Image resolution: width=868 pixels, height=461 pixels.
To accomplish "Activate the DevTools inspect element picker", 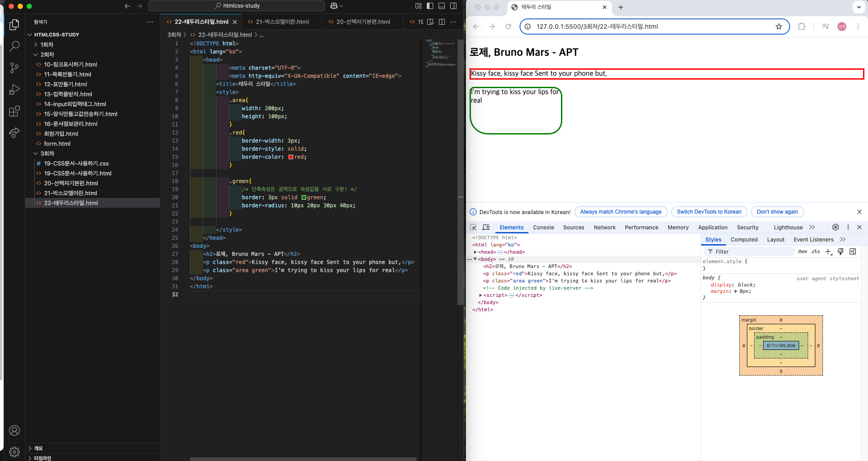I will click(473, 227).
